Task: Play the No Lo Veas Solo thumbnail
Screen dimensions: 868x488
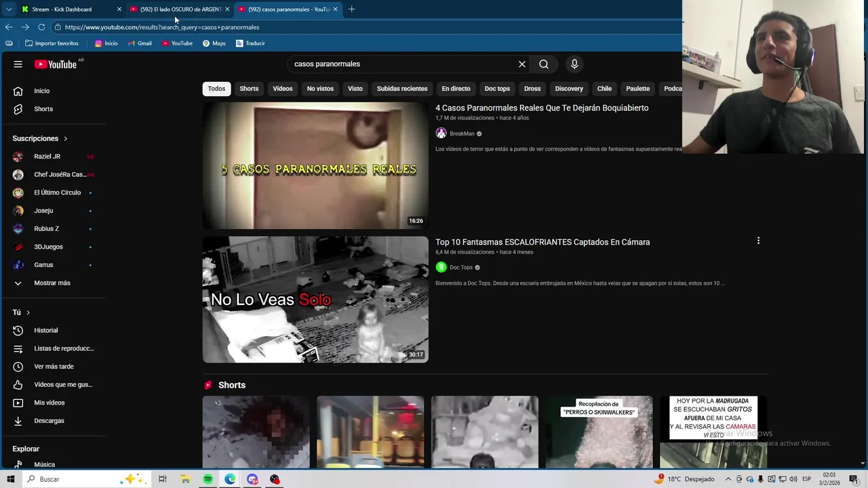Action: (x=315, y=300)
